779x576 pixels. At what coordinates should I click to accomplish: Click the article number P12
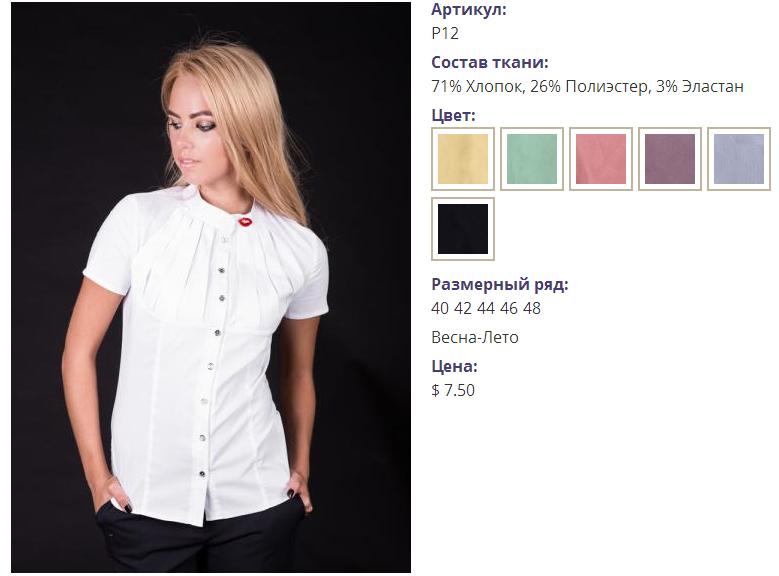pos(445,33)
